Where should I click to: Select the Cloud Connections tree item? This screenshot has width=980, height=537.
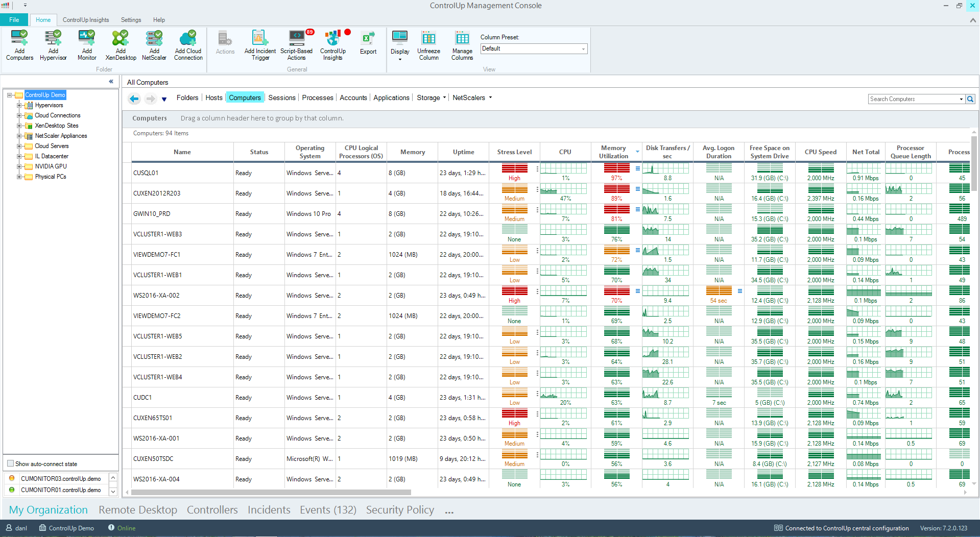pyautogui.click(x=58, y=115)
